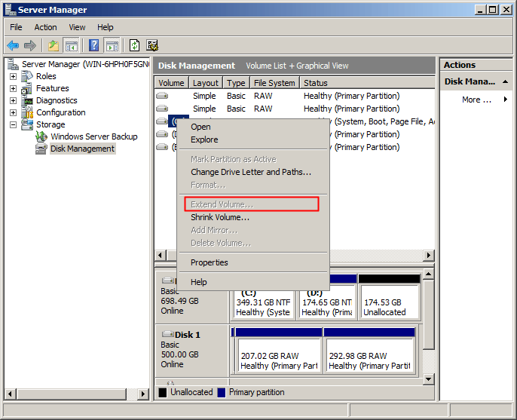
Task: Collapse the Storage node
Action: [14, 124]
